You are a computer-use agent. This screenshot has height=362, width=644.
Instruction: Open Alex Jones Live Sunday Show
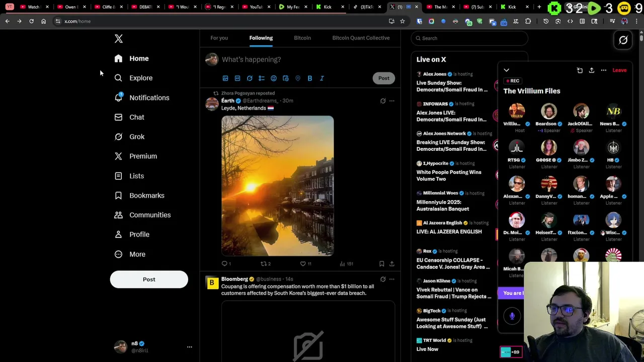click(452, 86)
